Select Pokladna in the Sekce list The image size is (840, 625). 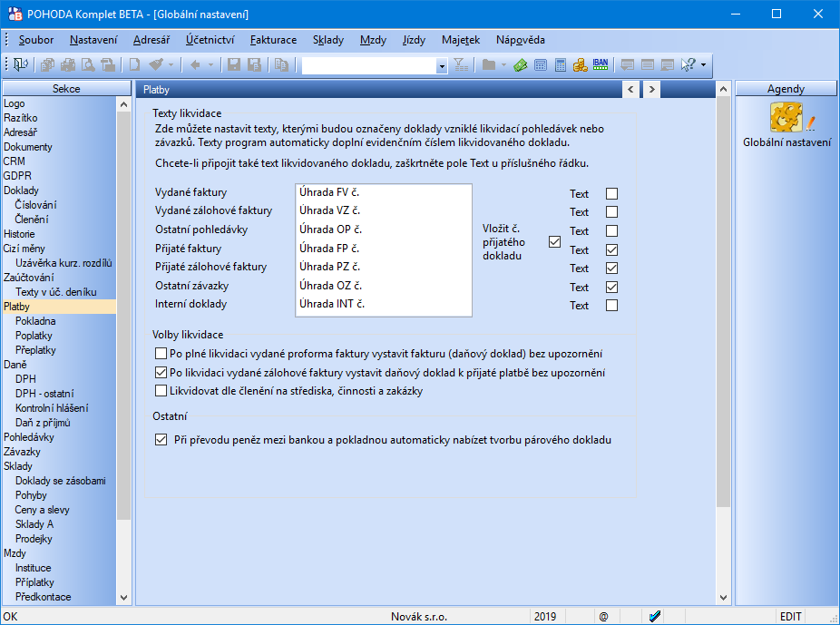(35, 321)
